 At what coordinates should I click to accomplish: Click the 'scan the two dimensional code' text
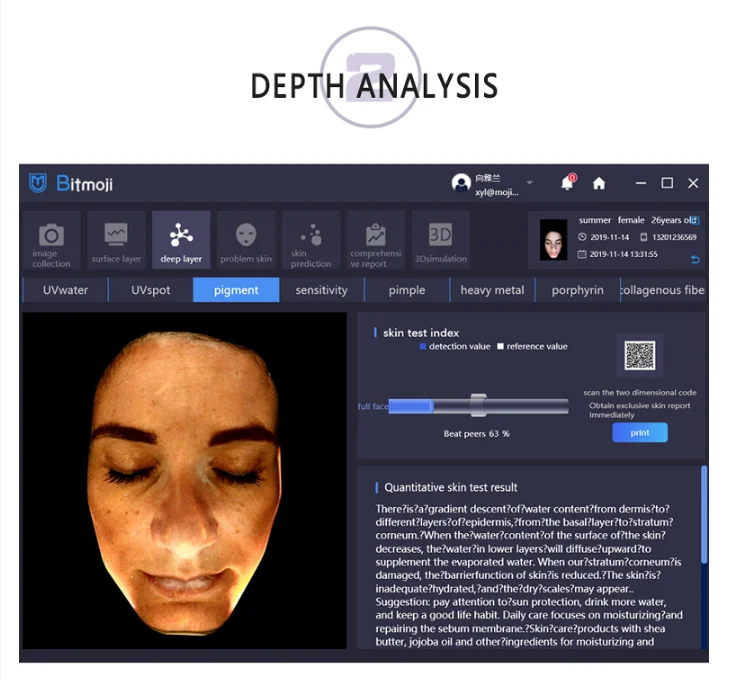click(640, 393)
